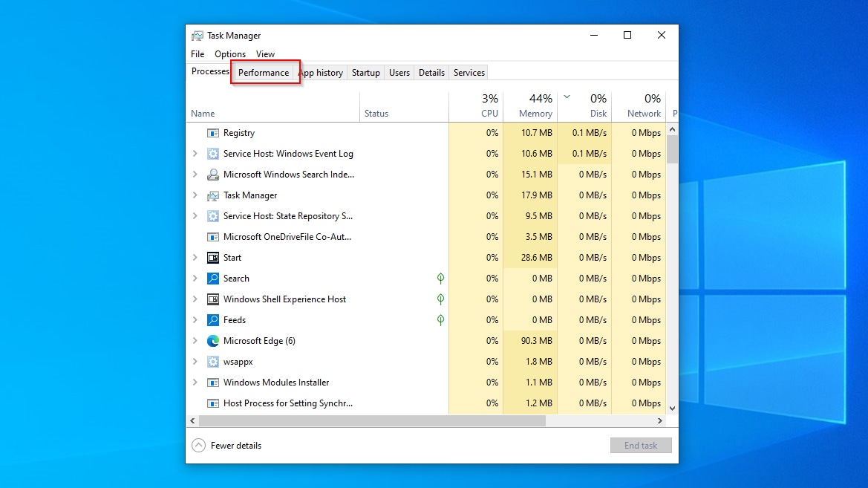This screenshot has width=868, height=488.
Task: Click the Task Manager process row icon
Action: (x=212, y=195)
